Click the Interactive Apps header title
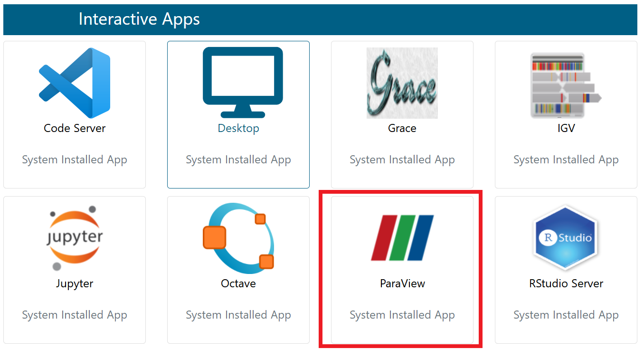 (x=139, y=19)
